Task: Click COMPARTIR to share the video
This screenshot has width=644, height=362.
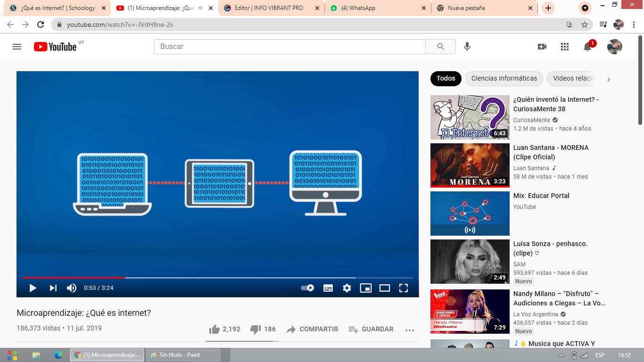Action: tap(312, 329)
